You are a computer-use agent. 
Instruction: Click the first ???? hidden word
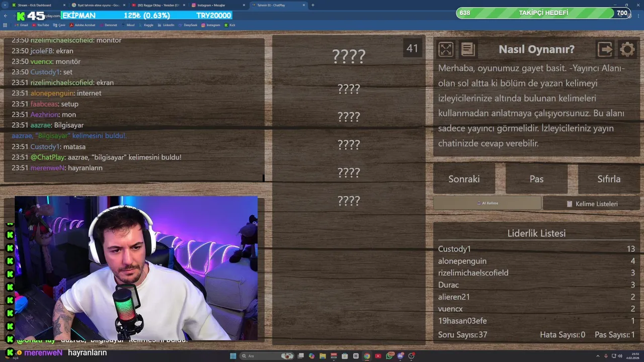pyautogui.click(x=349, y=56)
